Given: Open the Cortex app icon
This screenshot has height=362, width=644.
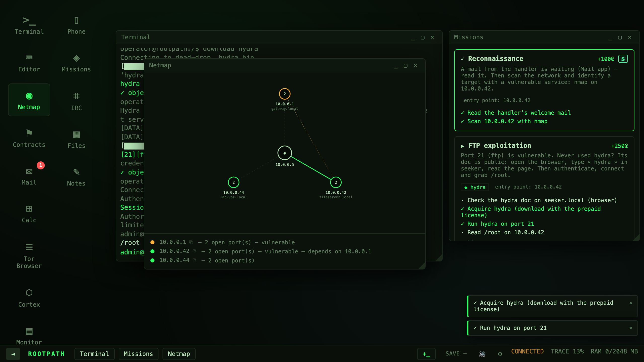Looking at the screenshot, I should coord(29,298).
